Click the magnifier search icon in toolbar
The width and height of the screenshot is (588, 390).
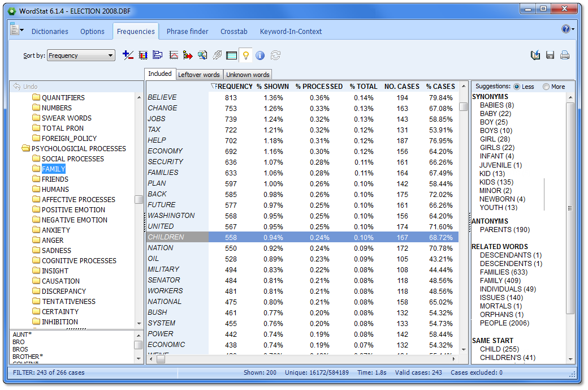click(x=202, y=55)
